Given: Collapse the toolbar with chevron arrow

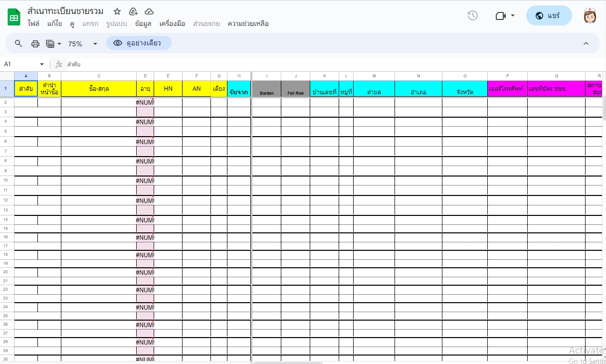Looking at the screenshot, I should (x=586, y=43).
